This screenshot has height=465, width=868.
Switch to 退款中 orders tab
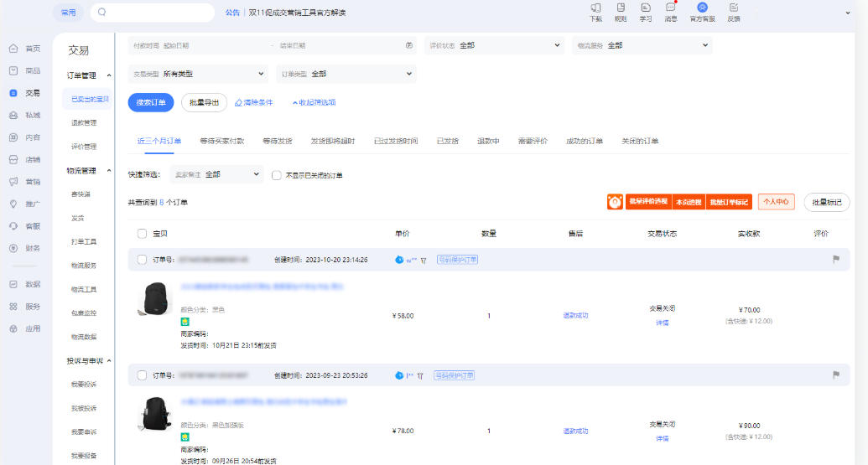(x=488, y=141)
